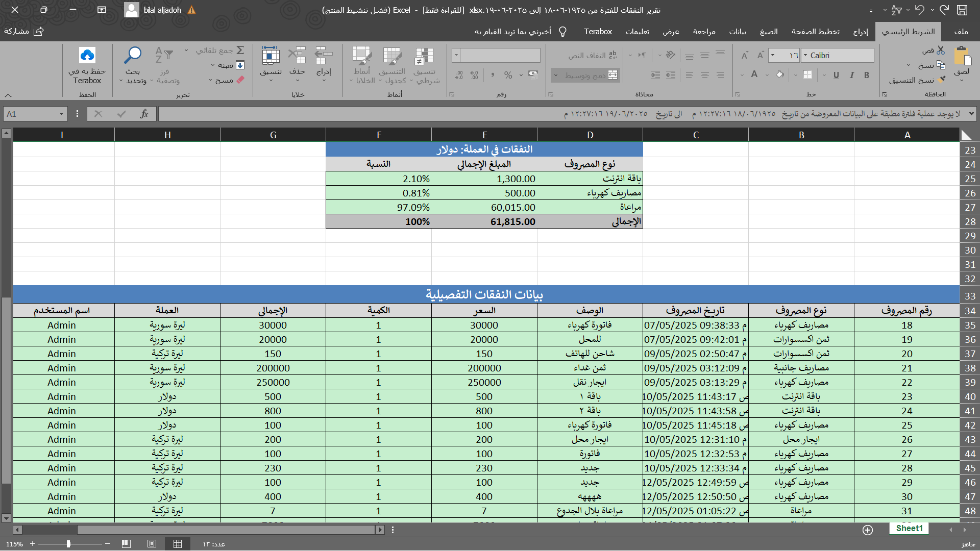
Task: Click the Share (مشاركة) button
Action: (24, 32)
